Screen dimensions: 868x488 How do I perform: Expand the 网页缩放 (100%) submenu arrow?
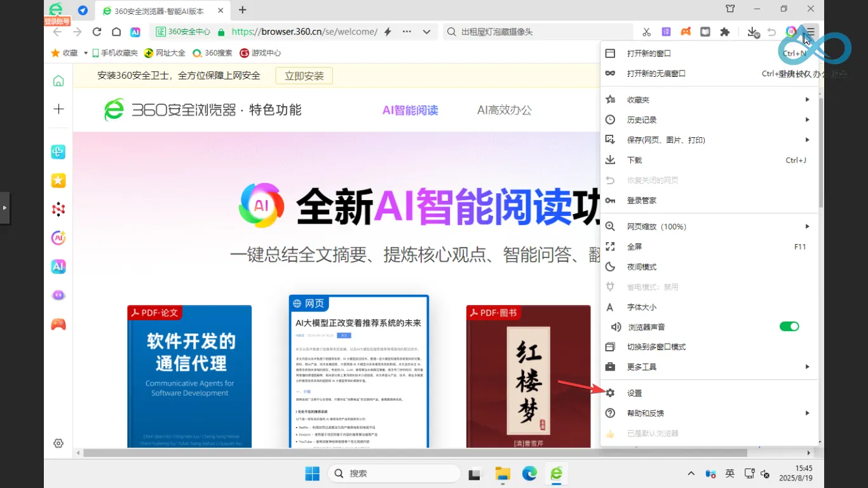pyautogui.click(x=808, y=226)
